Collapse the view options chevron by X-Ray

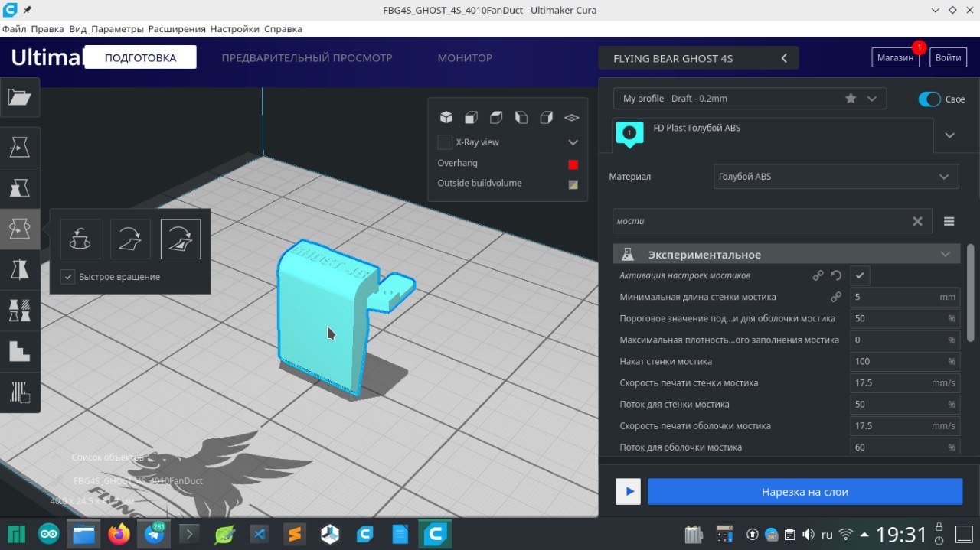point(573,142)
